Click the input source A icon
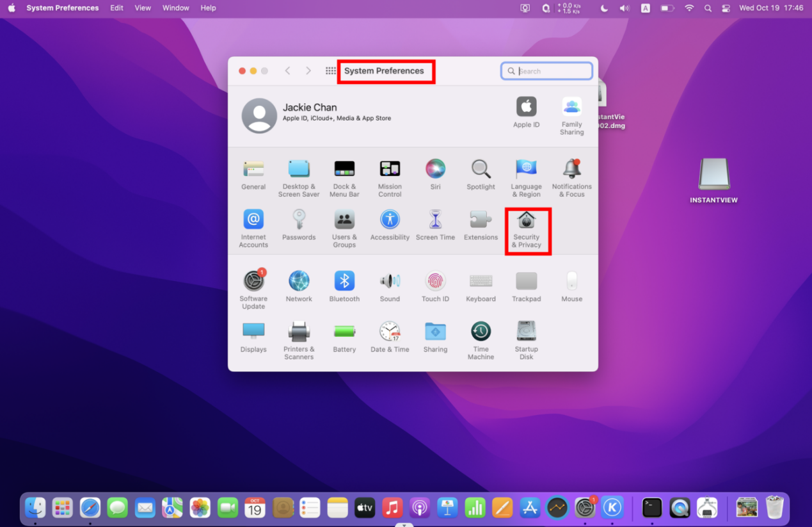The image size is (812, 527). tap(646, 8)
